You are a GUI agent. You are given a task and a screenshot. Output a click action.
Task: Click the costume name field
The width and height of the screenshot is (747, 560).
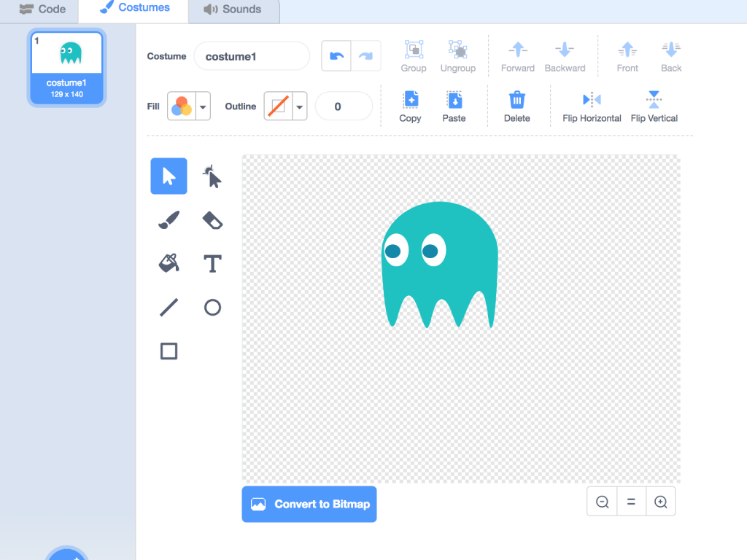252,56
